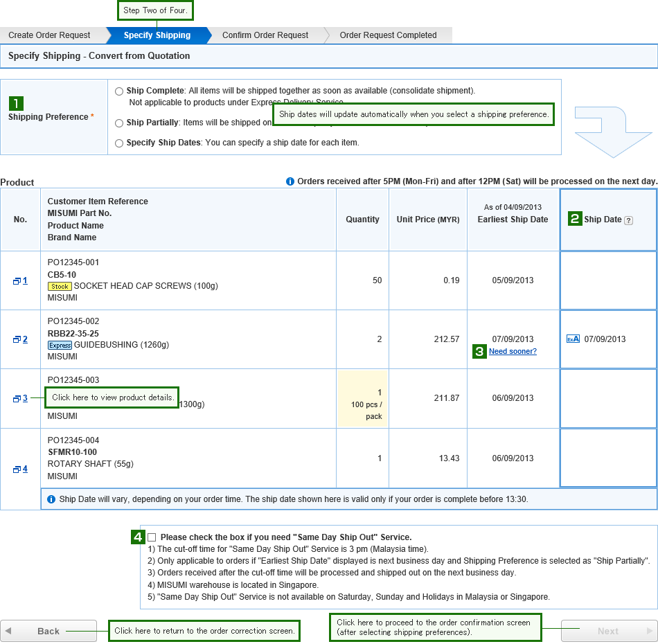Viewport: 658px width, 644px height.
Task: Click the Need sooner? link
Action: click(x=513, y=352)
